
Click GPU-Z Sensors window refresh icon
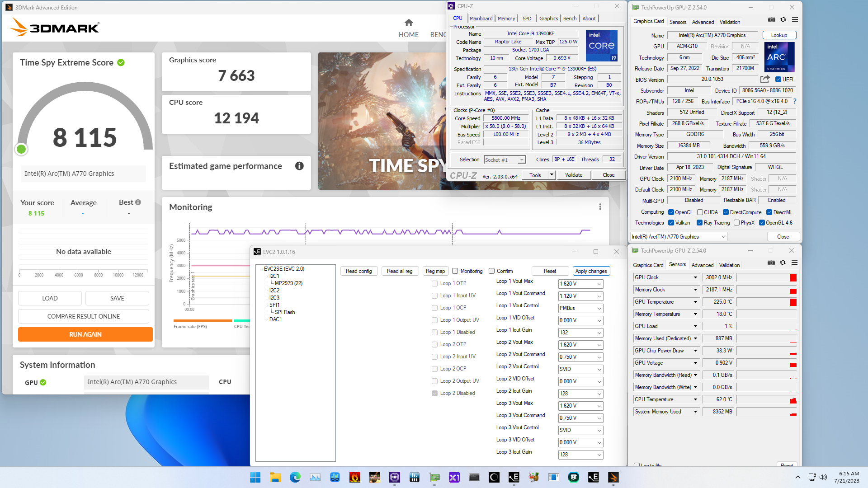(x=783, y=263)
